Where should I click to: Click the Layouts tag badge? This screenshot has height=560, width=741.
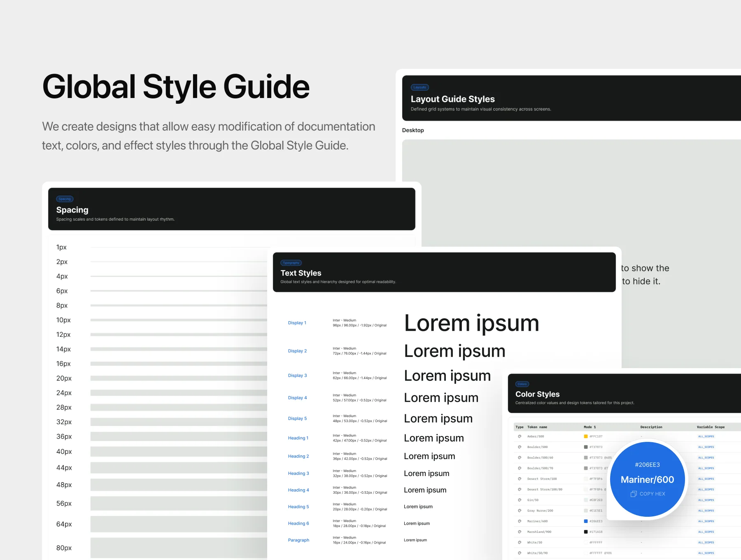pos(419,87)
